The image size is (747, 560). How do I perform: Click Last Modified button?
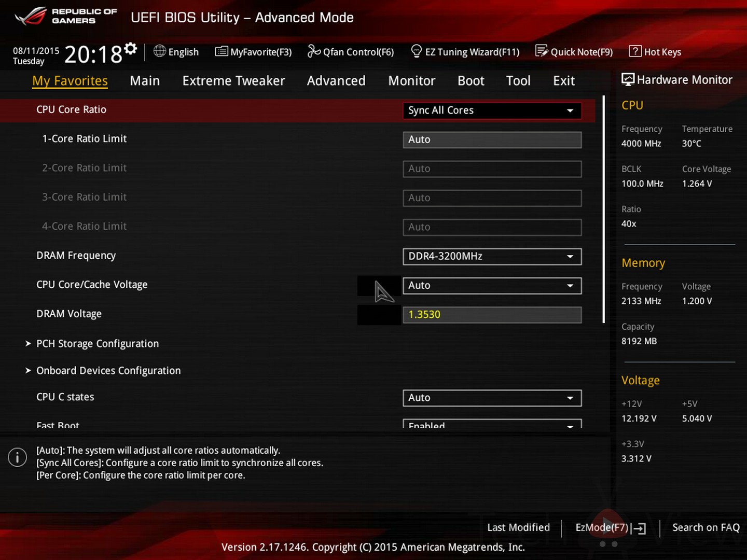tap(518, 527)
